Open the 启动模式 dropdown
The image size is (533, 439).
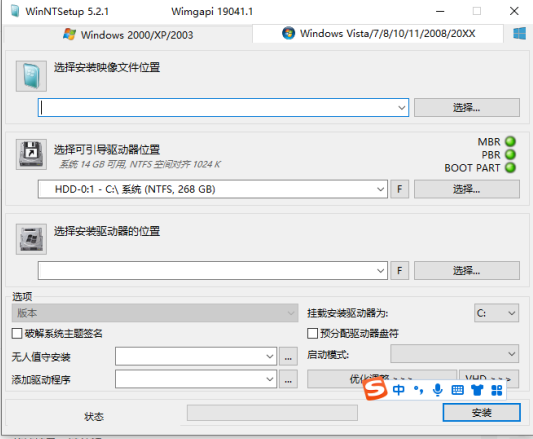pos(454,354)
